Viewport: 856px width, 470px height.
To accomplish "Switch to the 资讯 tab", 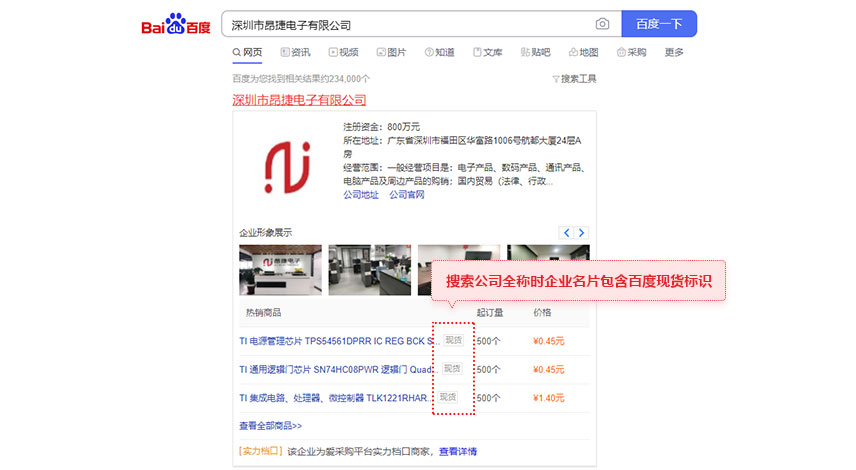I will point(295,52).
